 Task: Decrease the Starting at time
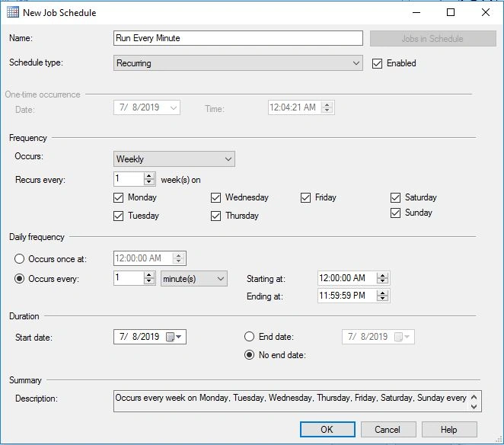coord(382,281)
